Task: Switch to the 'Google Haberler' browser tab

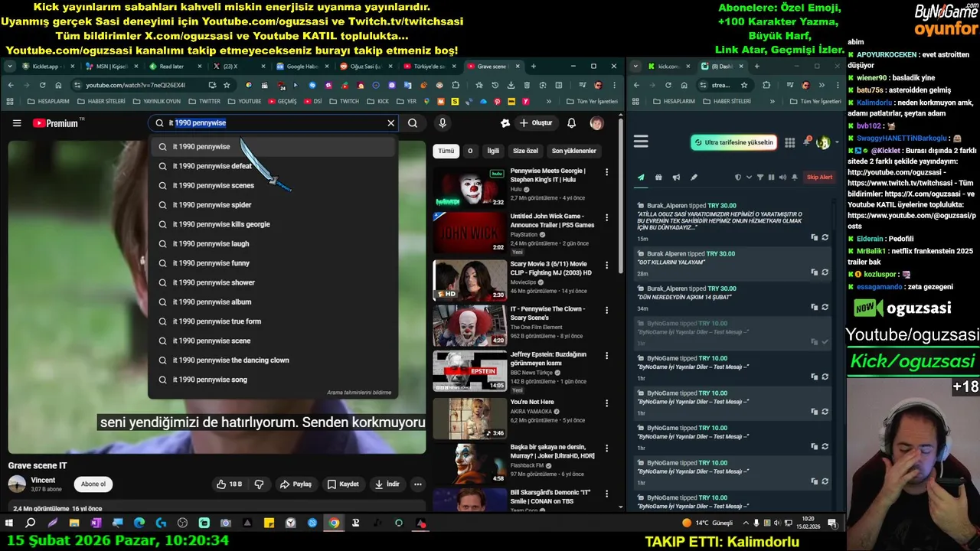Action: (x=302, y=67)
